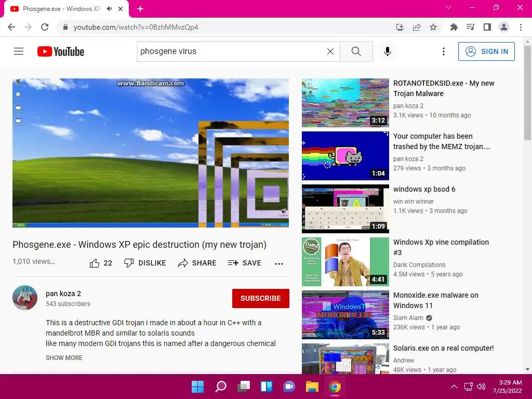
Task: Share the video via SHARE
Action: click(197, 263)
